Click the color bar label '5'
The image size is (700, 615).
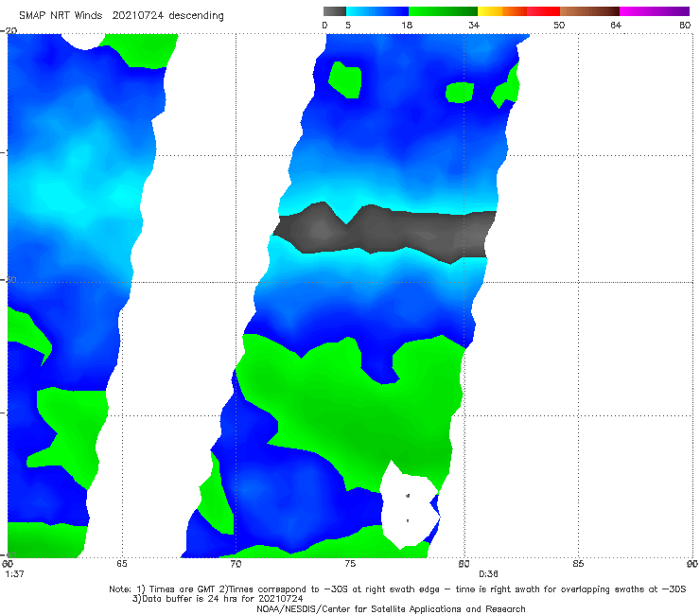click(348, 25)
